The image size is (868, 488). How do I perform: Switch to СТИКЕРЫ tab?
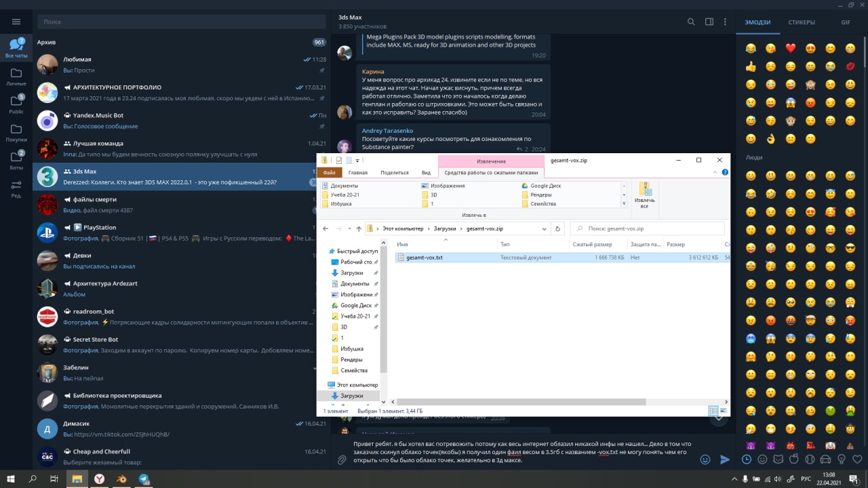pyautogui.click(x=802, y=22)
